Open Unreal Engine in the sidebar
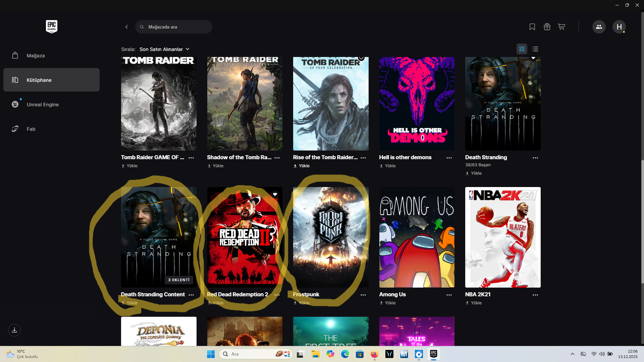This screenshot has height=362, width=644. pyautogui.click(x=43, y=105)
